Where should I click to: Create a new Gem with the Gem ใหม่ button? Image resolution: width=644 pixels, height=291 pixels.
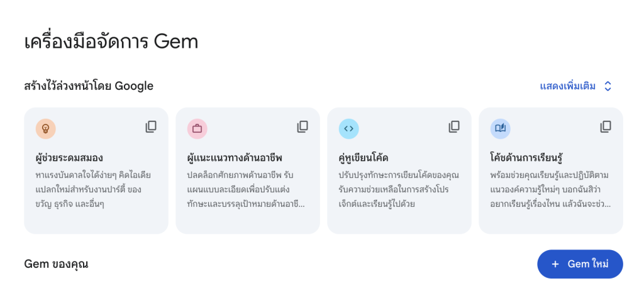580,264
